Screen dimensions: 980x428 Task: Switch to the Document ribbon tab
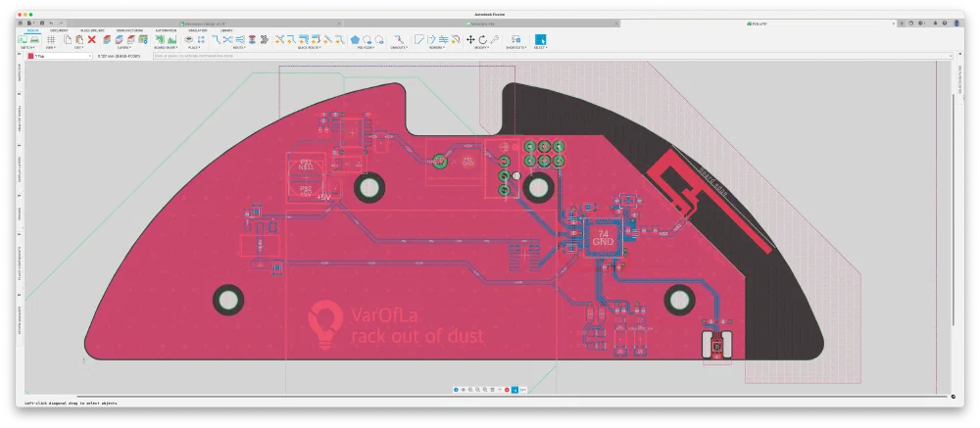tap(59, 30)
